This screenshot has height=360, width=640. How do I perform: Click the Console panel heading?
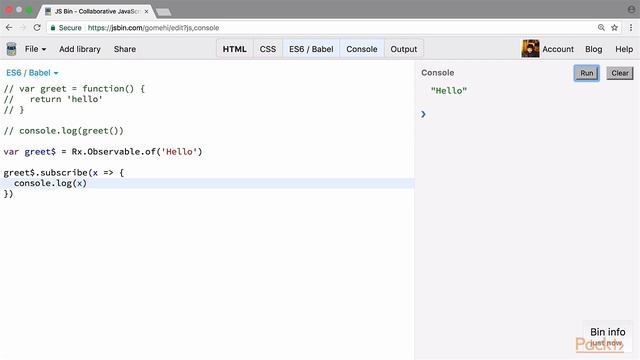click(x=438, y=73)
